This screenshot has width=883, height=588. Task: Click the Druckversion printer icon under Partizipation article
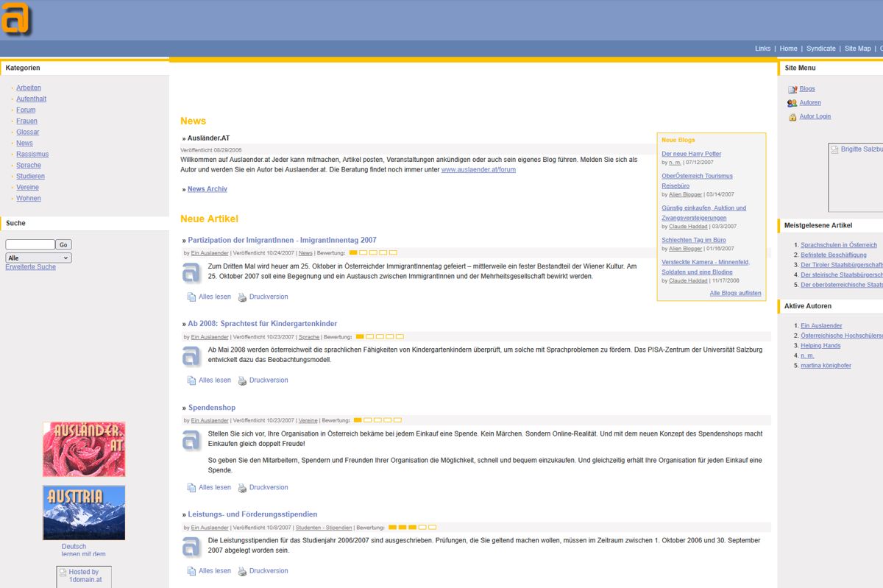pos(242,297)
